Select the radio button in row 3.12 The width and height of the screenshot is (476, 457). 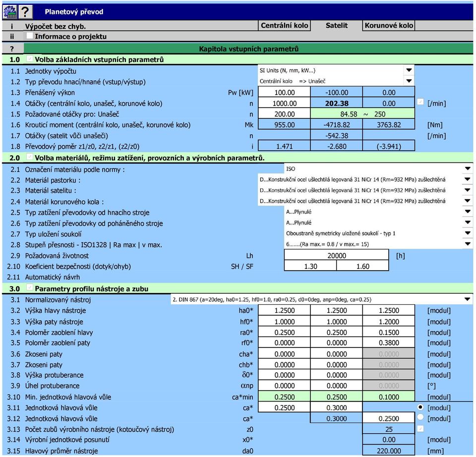[420, 417]
